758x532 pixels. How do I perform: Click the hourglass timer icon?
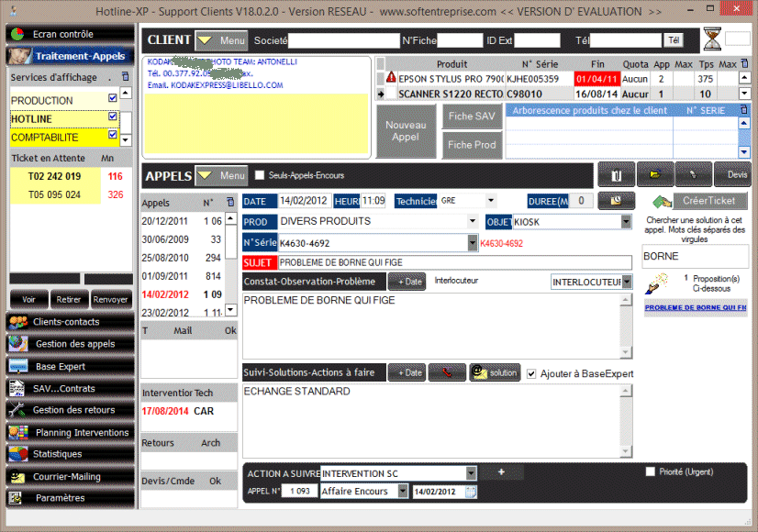[x=712, y=39]
